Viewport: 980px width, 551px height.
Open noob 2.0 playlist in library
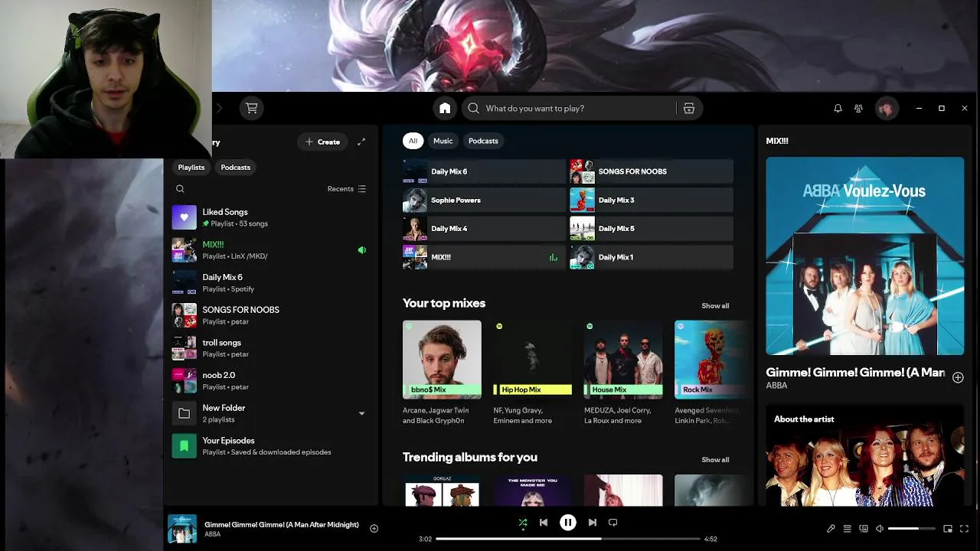pos(271,381)
